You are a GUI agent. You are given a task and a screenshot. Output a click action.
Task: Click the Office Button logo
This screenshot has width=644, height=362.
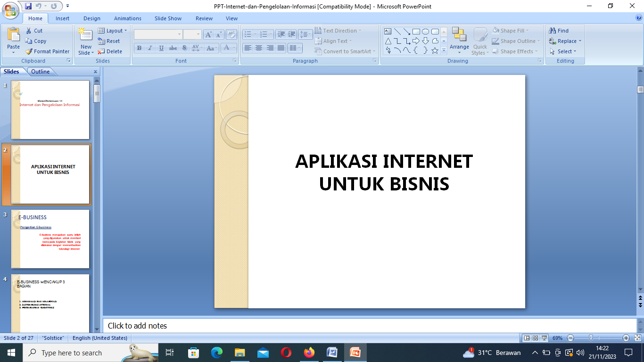click(10, 10)
